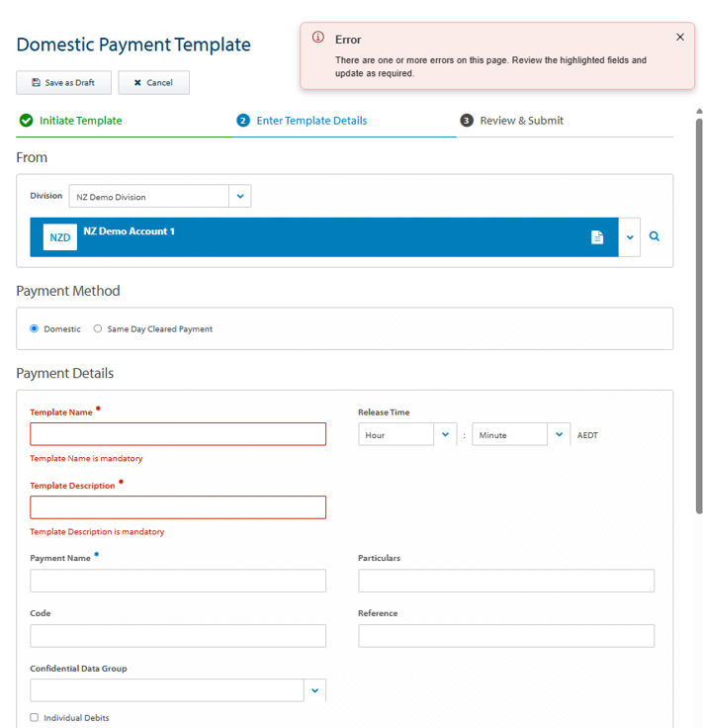The image size is (703, 728).
Task: Click the account search magnifier icon
Action: (x=654, y=236)
